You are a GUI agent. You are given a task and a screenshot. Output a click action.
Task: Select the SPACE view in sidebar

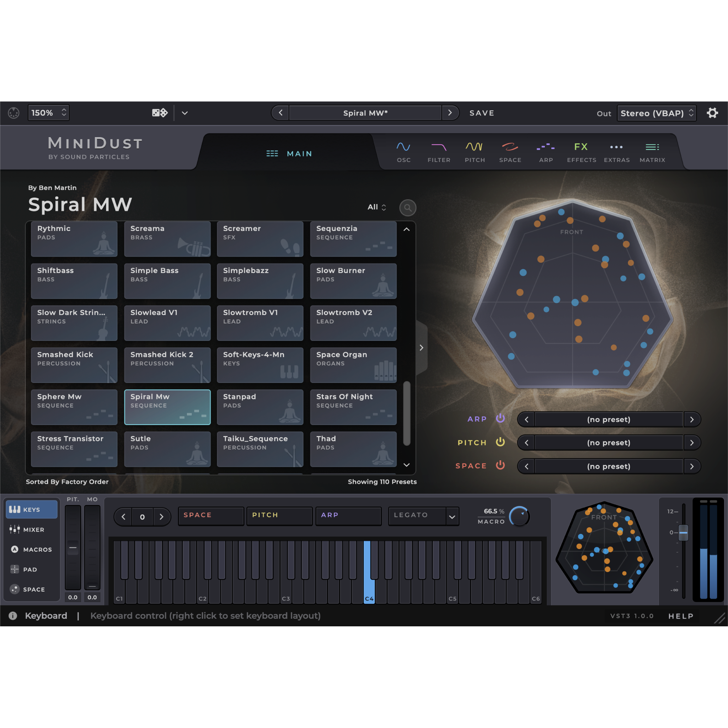coord(32,589)
